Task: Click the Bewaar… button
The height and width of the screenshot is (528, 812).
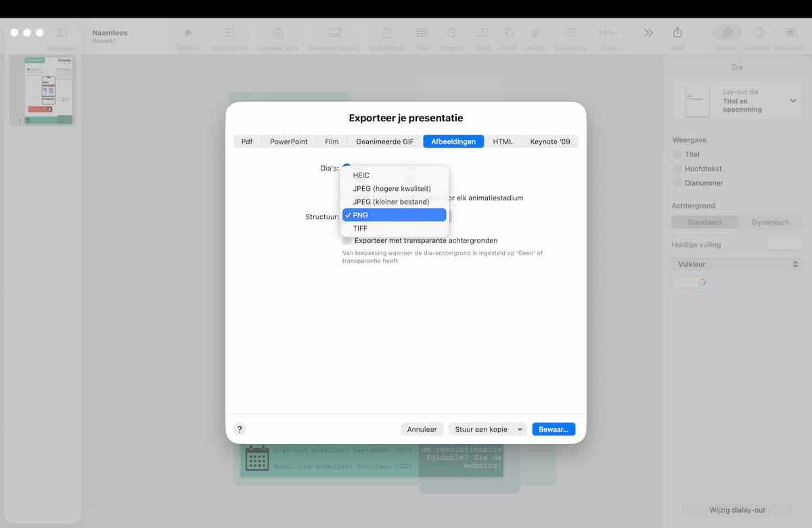Action: click(x=554, y=429)
